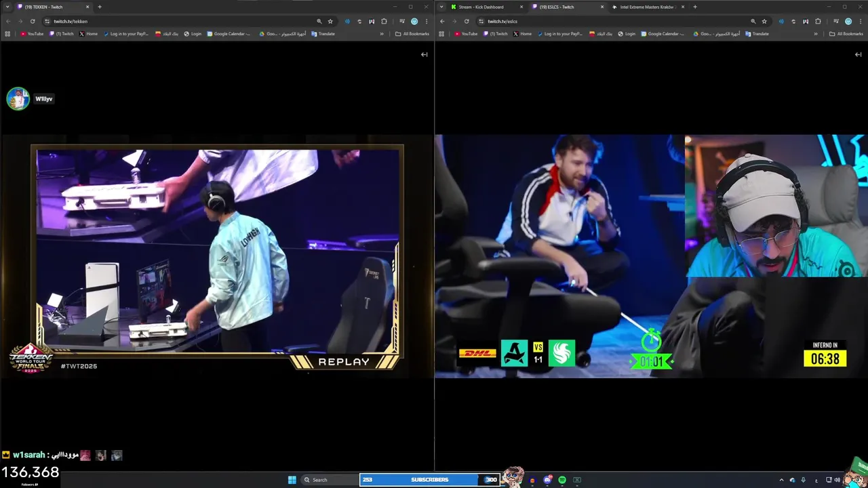
Task: Open zoom magnifier in left browser address bar
Action: click(x=319, y=21)
